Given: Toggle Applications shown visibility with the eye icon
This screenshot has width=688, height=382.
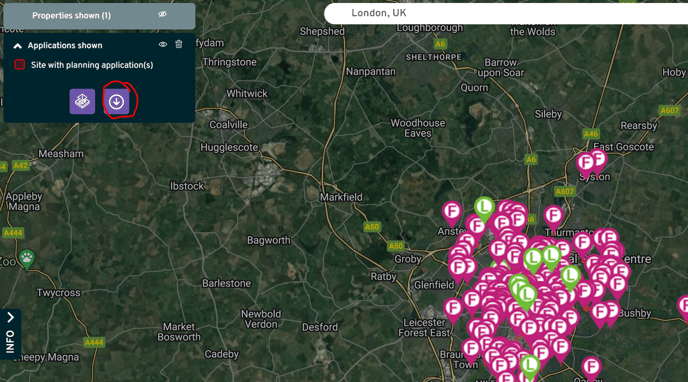Looking at the screenshot, I should (x=163, y=44).
